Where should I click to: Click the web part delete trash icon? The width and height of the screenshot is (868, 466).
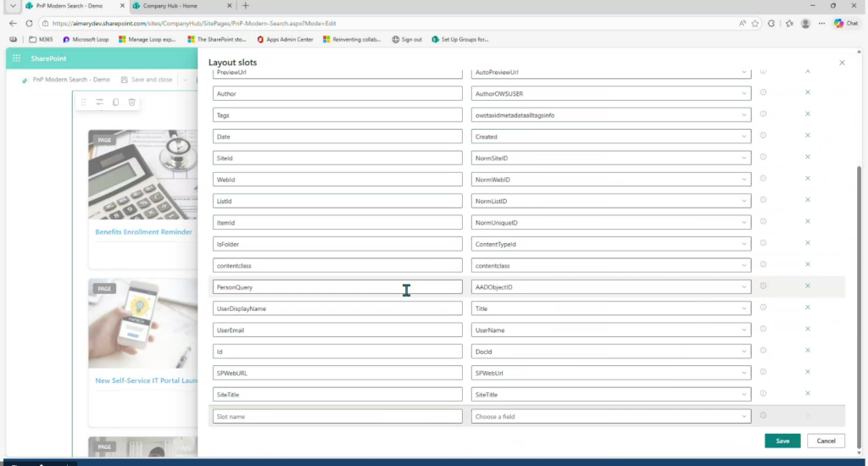coord(131,103)
